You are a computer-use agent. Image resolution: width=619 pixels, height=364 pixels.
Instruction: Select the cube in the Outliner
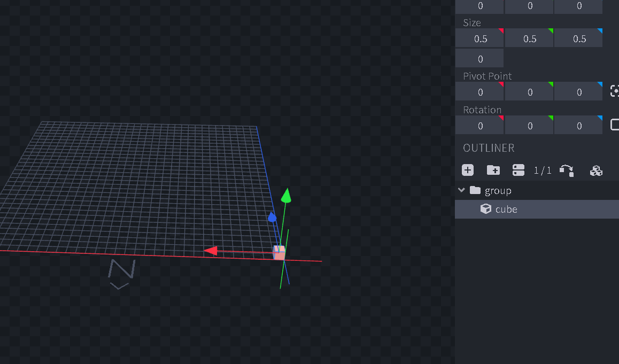(506, 209)
